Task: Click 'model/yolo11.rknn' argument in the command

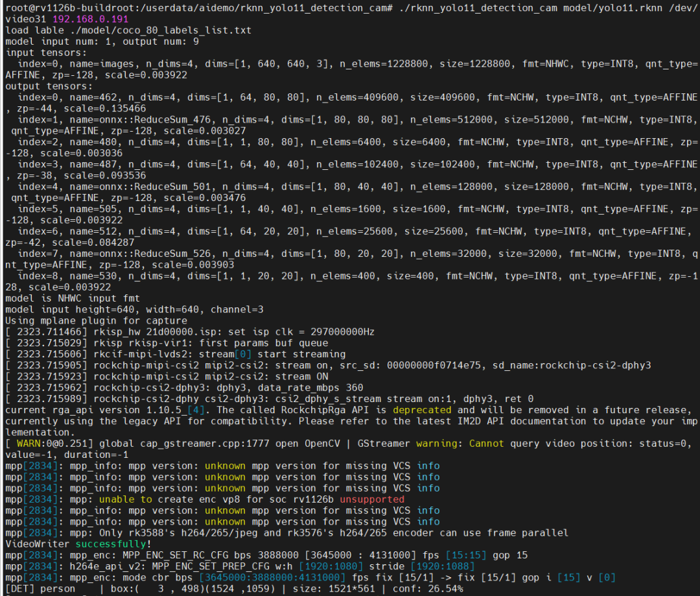Action: [x=612, y=8]
